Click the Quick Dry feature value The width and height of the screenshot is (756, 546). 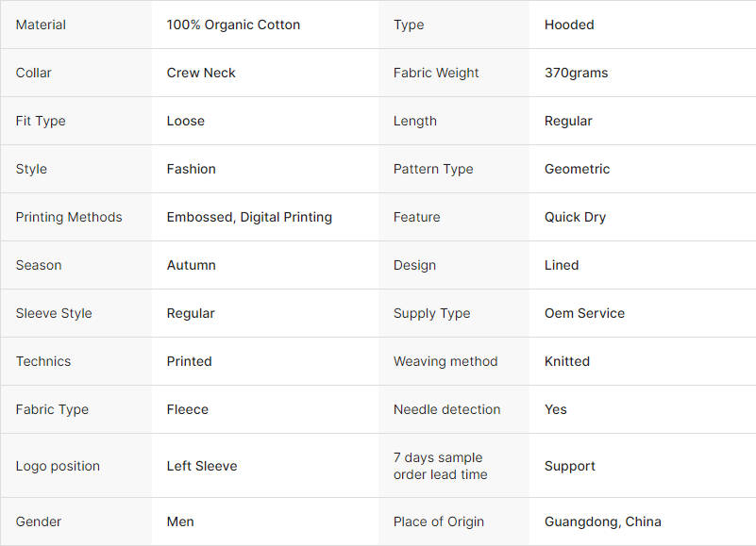tap(575, 217)
